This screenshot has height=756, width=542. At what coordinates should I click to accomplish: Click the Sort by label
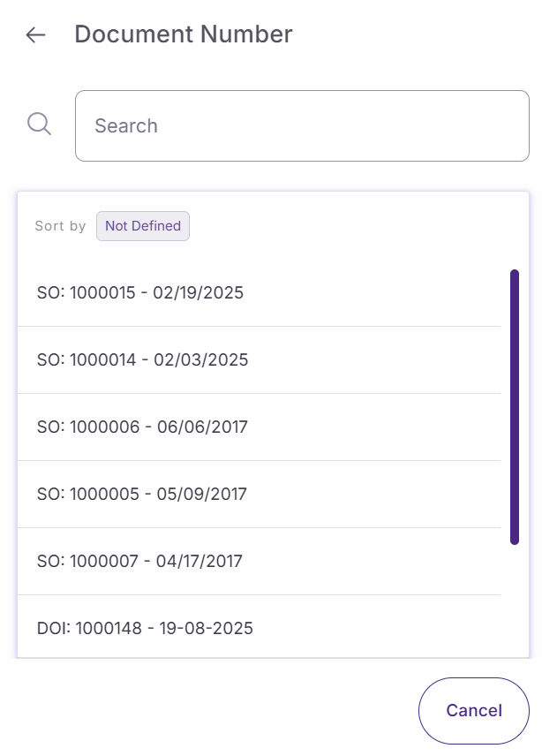(x=60, y=226)
